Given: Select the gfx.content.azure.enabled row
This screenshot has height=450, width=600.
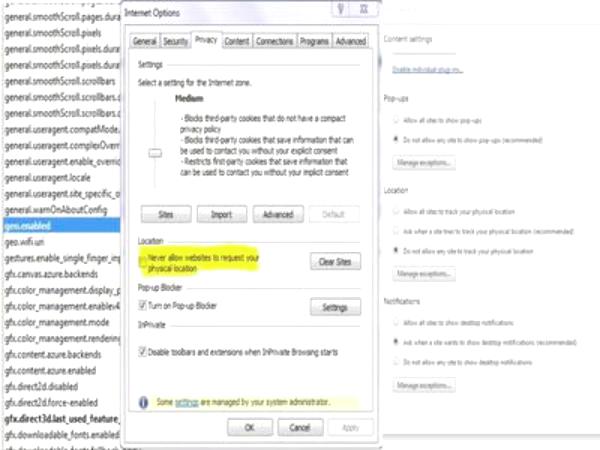Looking at the screenshot, I should (62, 370).
